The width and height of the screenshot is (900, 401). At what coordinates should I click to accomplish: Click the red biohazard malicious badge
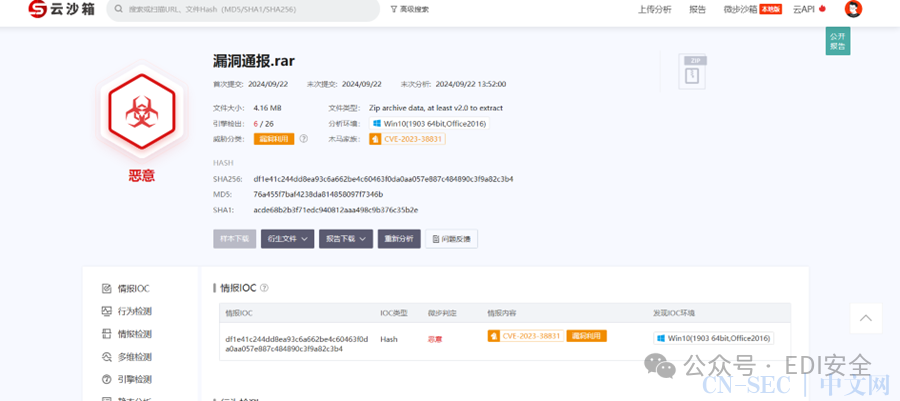(x=141, y=111)
